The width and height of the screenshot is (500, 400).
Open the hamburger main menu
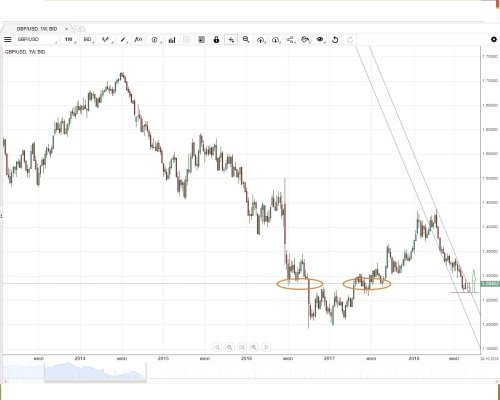pyautogui.click(x=7, y=40)
